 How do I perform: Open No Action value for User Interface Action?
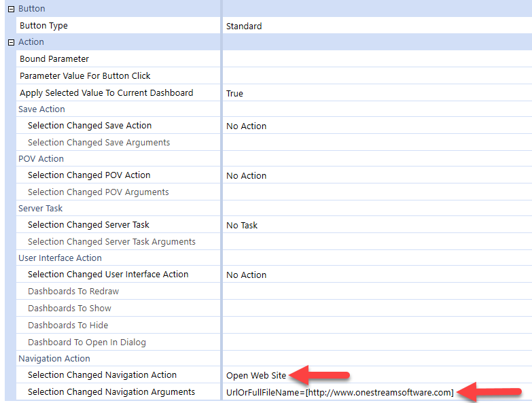247,275
